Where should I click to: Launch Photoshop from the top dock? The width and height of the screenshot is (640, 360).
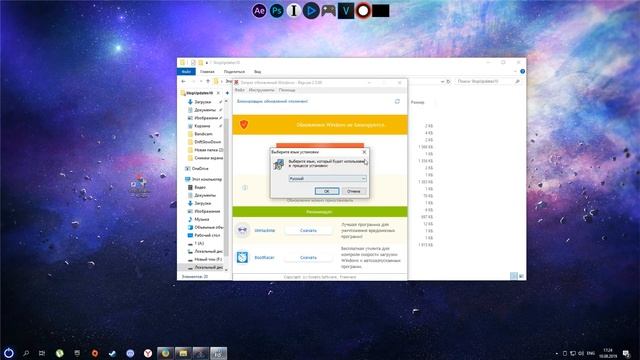point(276,11)
